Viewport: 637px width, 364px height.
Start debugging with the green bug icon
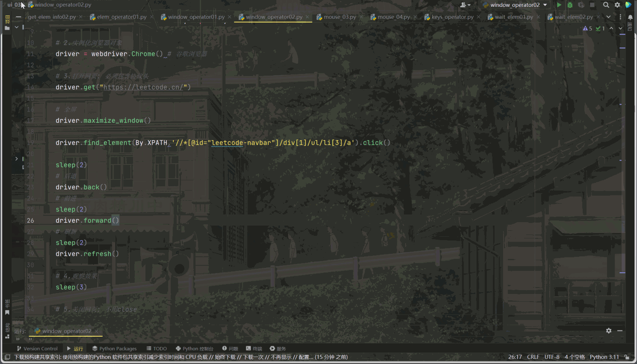tap(570, 5)
